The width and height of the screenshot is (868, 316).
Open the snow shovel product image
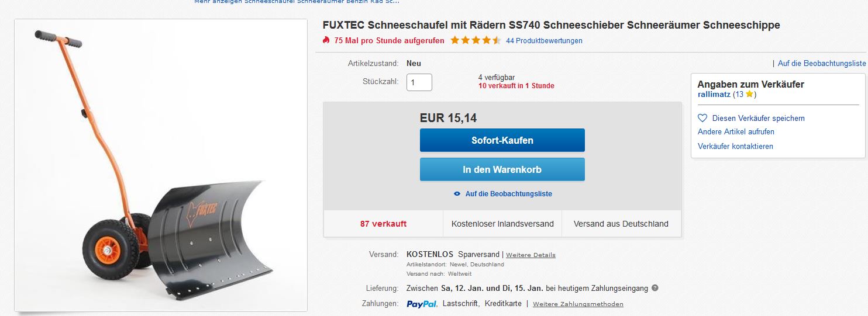click(161, 165)
